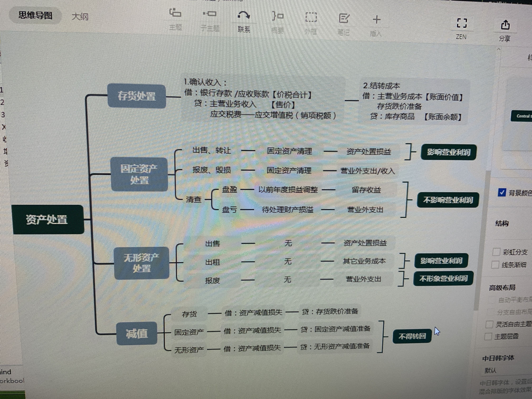
Task: Select 资产处置损益 in the intangible 出售 row
Action: [x=365, y=243]
